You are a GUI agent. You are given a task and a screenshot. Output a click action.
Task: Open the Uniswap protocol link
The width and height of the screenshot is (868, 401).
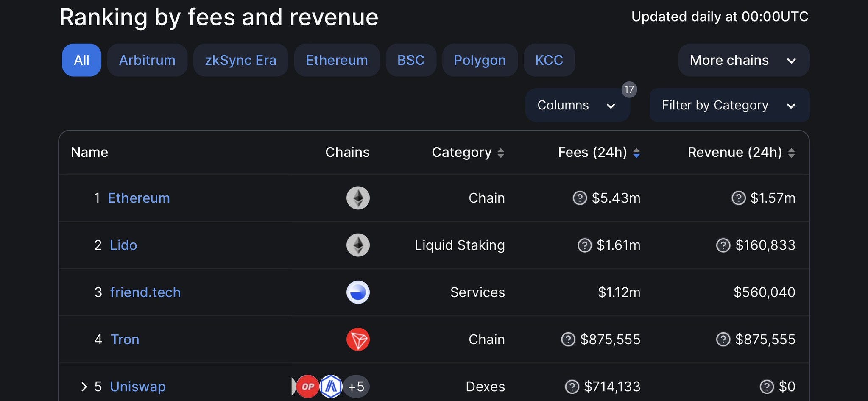tap(137, 387)
